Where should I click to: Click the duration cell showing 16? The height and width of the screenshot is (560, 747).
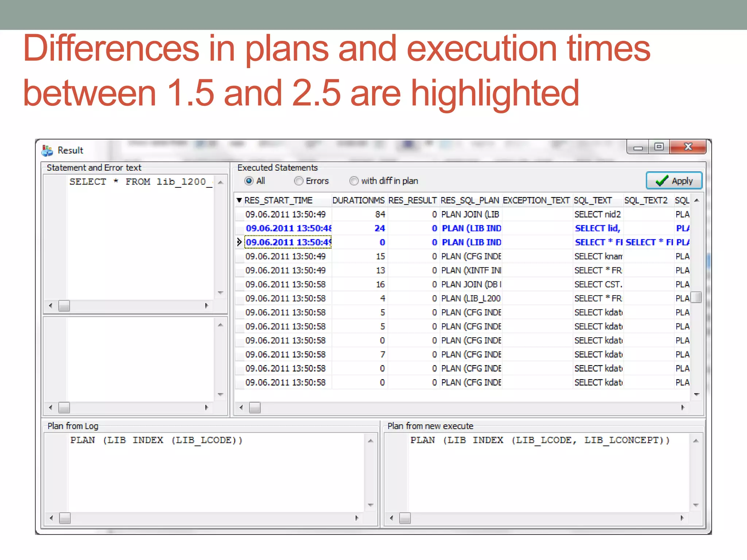(359, 284)
